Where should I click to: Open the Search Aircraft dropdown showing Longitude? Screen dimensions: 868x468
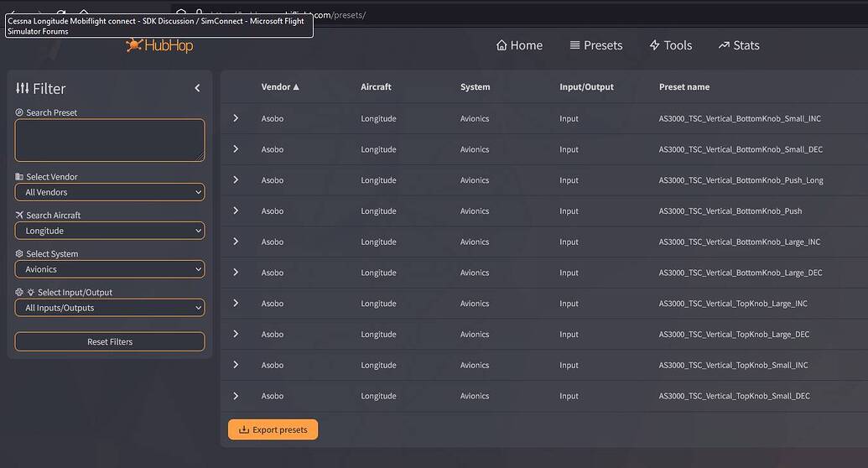(x=110, y=231)
